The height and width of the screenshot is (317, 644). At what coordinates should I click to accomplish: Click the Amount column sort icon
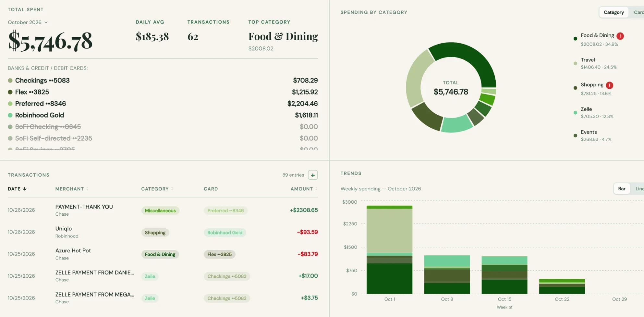[316, 189]
